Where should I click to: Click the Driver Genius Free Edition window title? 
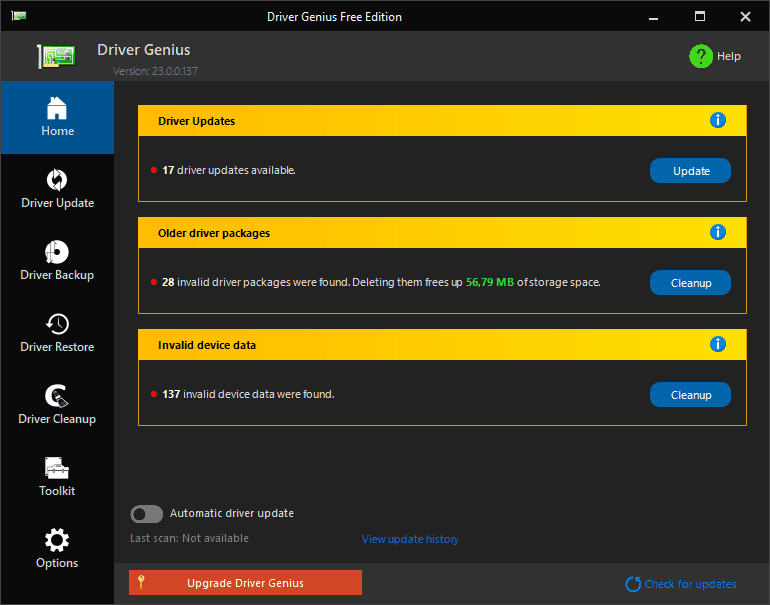tap(334, 17)
